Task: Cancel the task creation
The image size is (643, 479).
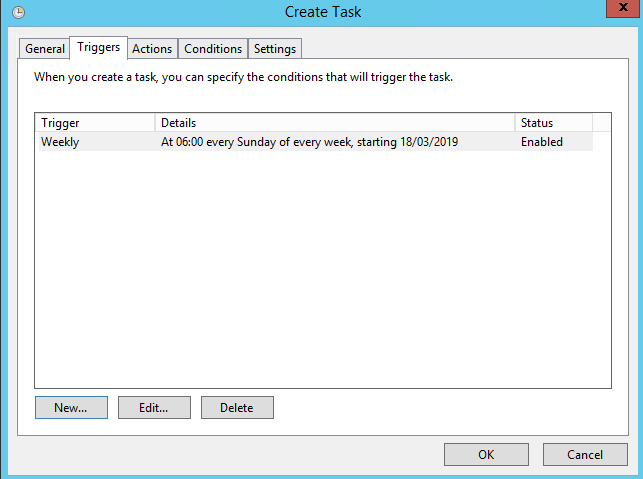Action: [585, 454]
